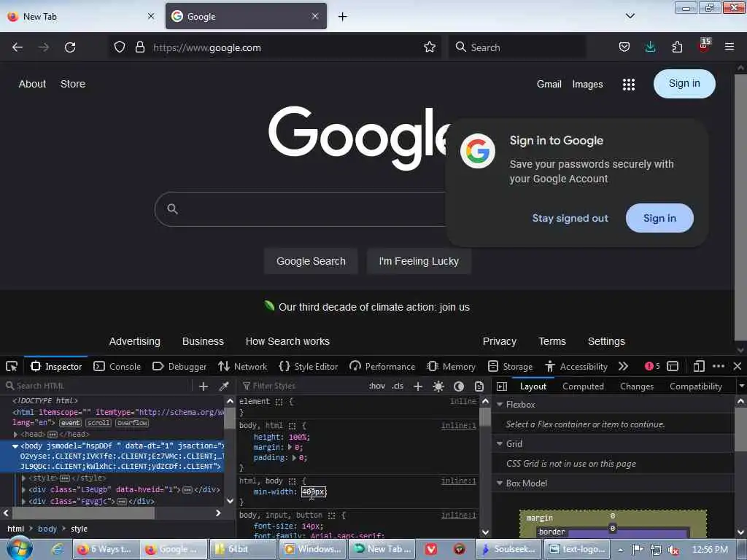Open the Pocket save icon
The width and height of the screenshot is (747, 560).
624,47
